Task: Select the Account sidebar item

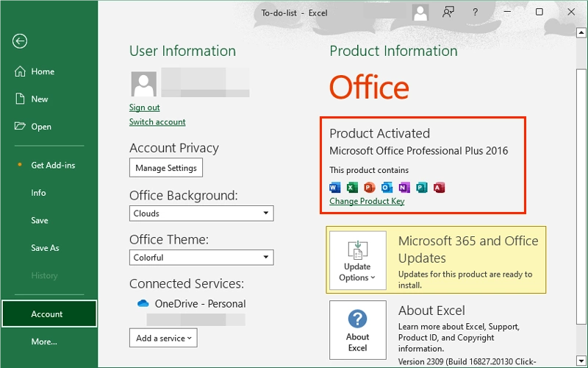Action: [x=49, y=314]
